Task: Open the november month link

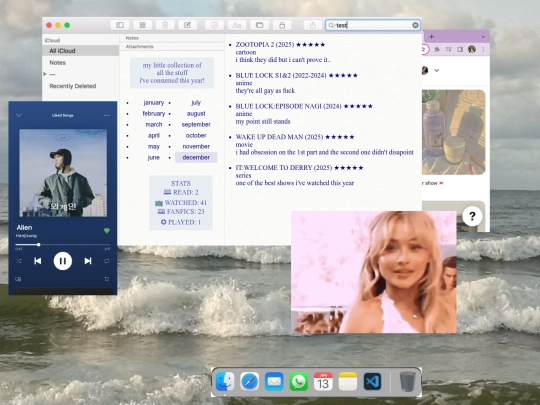Action: tap(196, 147)
